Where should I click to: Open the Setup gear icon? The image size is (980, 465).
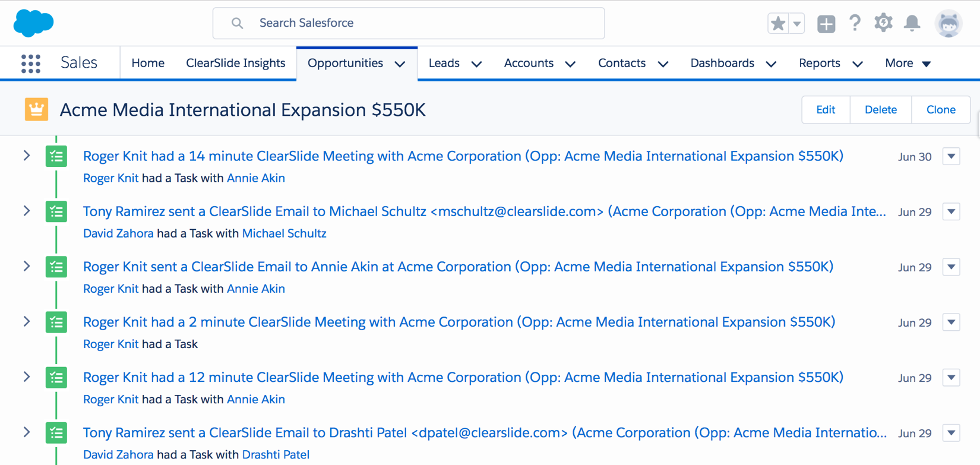pos(883,23)
